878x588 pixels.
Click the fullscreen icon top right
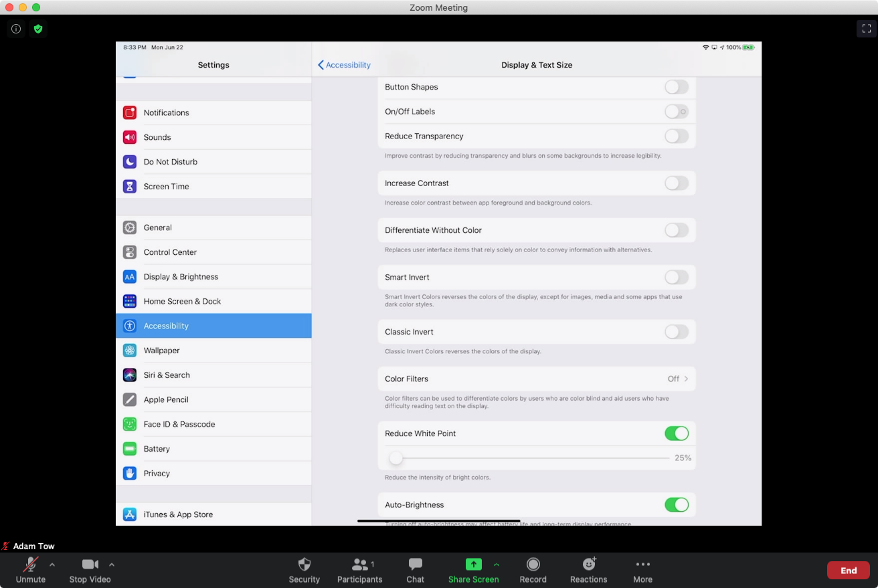coord(866,29)
